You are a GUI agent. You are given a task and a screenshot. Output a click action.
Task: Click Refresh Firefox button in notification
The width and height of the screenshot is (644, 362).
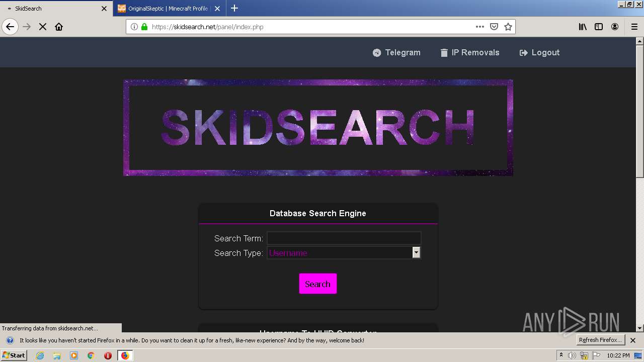(x=601, y=340)
